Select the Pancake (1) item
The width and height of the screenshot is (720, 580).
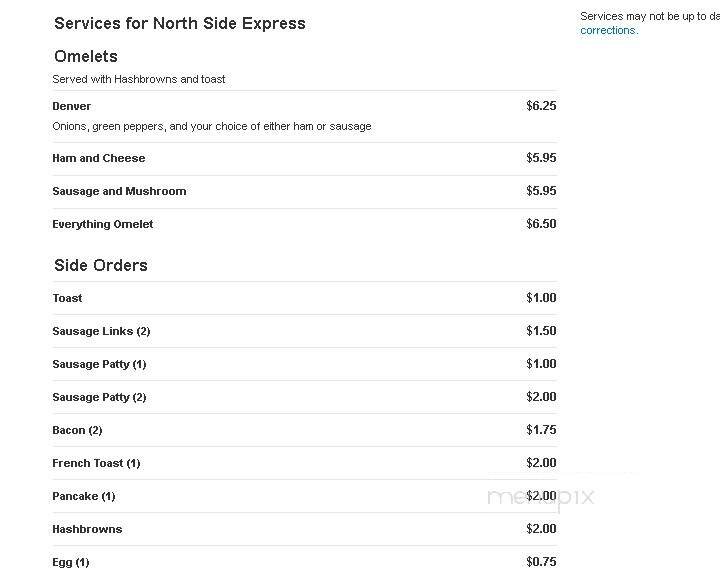point(84,496)
